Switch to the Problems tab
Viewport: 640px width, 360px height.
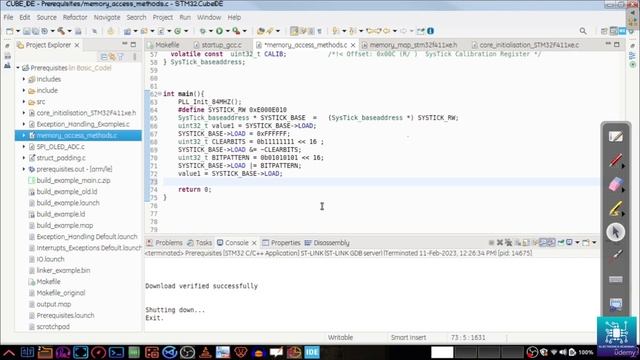pos(164,243)
